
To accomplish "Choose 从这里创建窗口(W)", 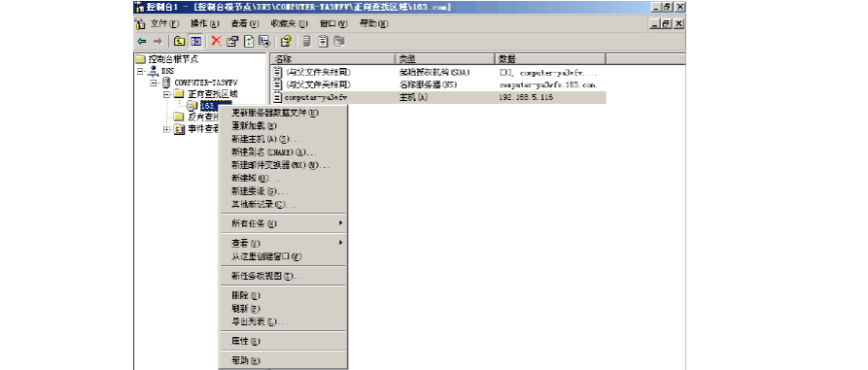I will click(284, 256).
